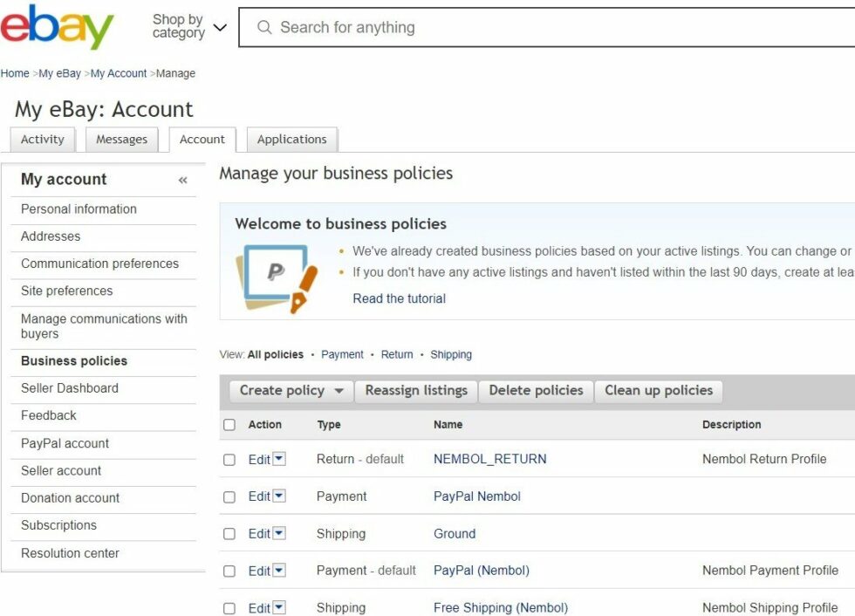The width and height of the screenshot is (855, 616).
Task: Filter policies by Return view
Action: coord(397,354)
